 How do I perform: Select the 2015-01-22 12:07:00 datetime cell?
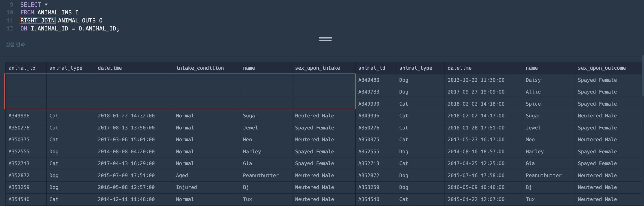pos(476,199)
